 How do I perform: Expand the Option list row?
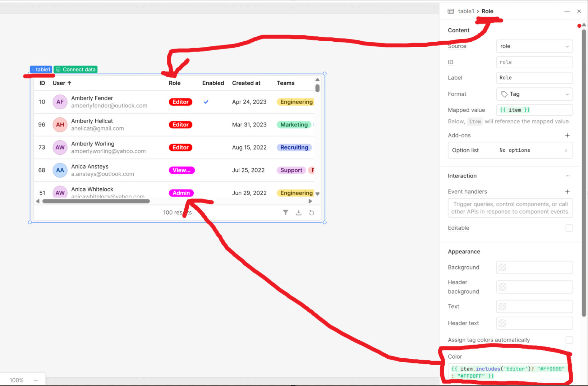[510, 150]
